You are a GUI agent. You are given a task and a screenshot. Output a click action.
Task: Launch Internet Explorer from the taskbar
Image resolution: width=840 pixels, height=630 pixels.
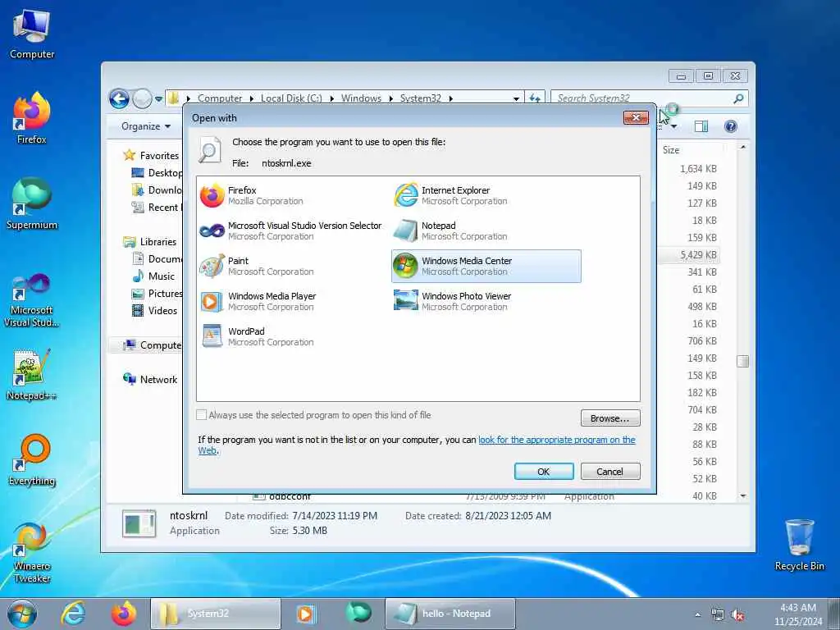click(x=73, y=614)
